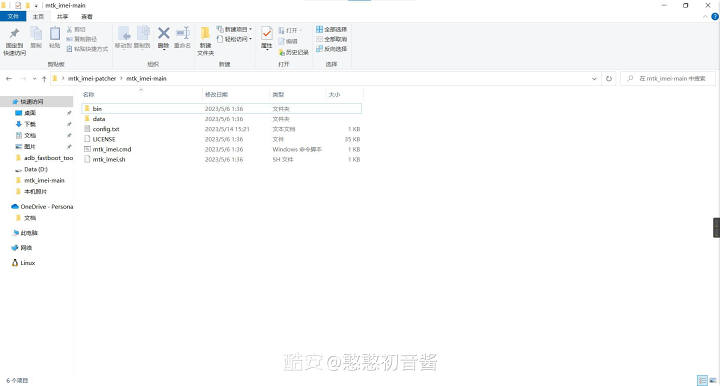The height and width of the screenshot is (386, 720).
Task: Click Invert selection (反向选择) in ribbon
Action: coord(331,49)
